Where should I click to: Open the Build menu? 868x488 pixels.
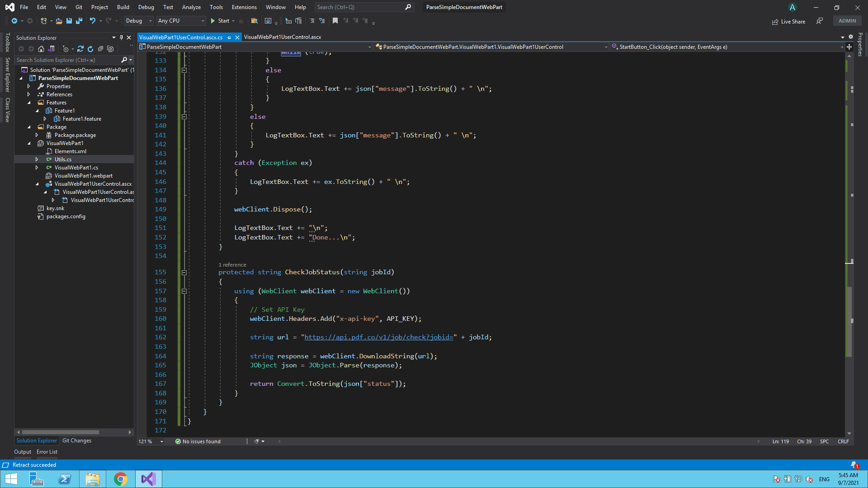[123, 7]
